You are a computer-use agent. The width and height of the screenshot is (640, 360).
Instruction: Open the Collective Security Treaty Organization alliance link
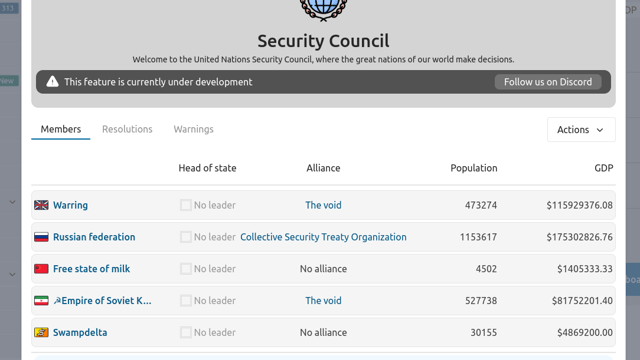323,237
